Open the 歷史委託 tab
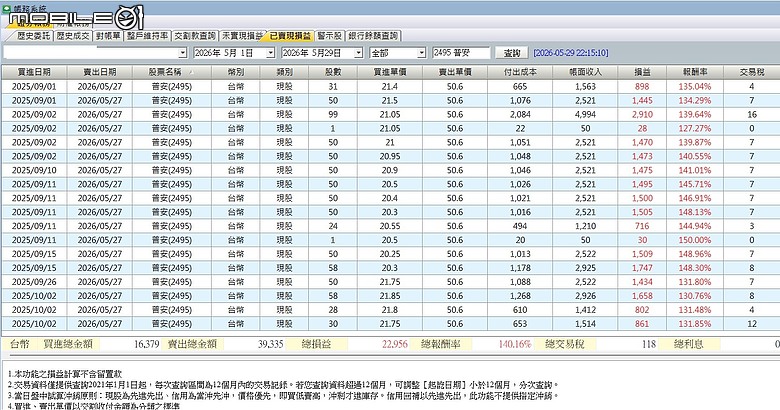 [34, 36]
